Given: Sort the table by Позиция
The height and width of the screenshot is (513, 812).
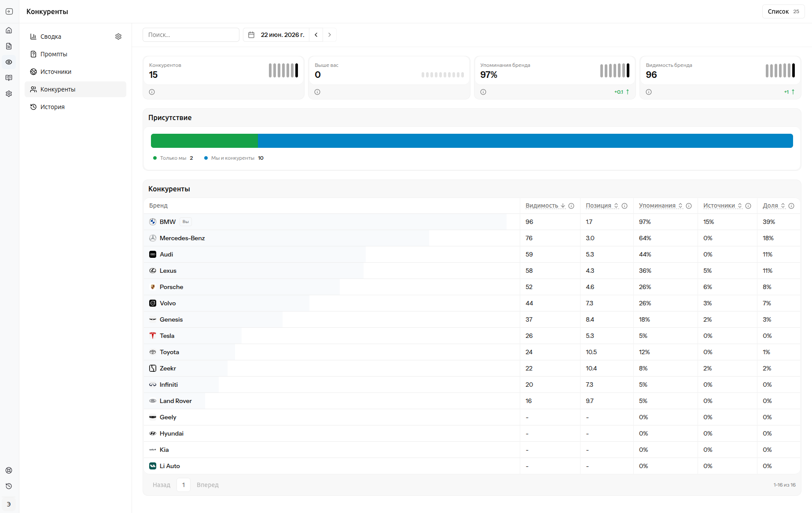Looking at the screenshot, I should [x=602, y=205].
